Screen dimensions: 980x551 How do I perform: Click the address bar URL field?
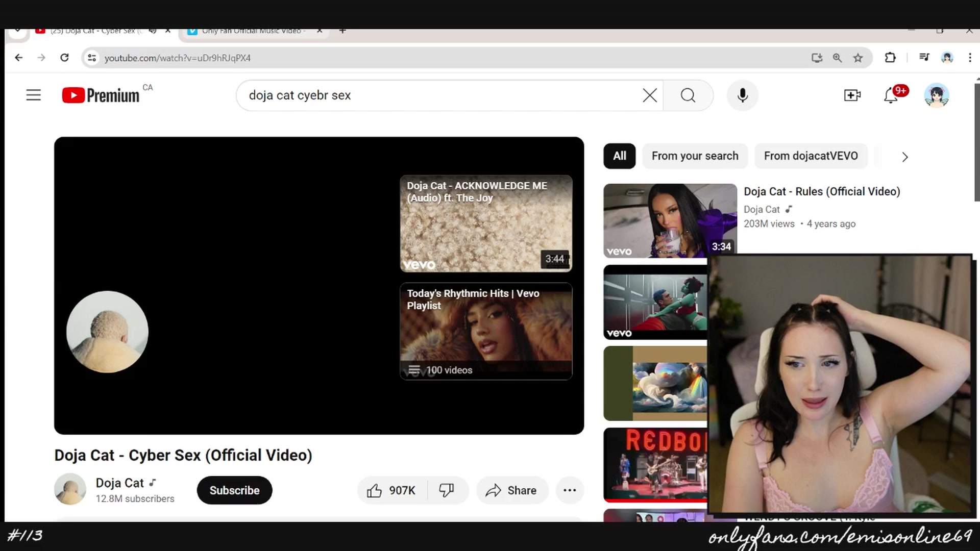coord(449,58)
